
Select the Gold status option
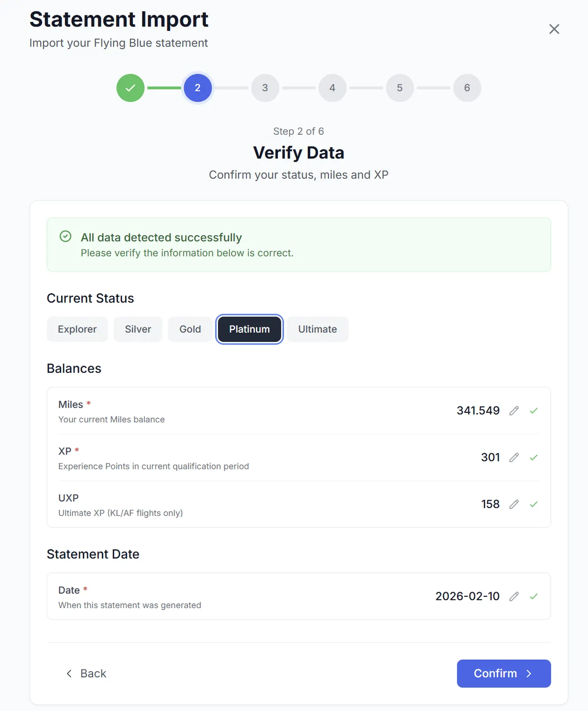190,329
